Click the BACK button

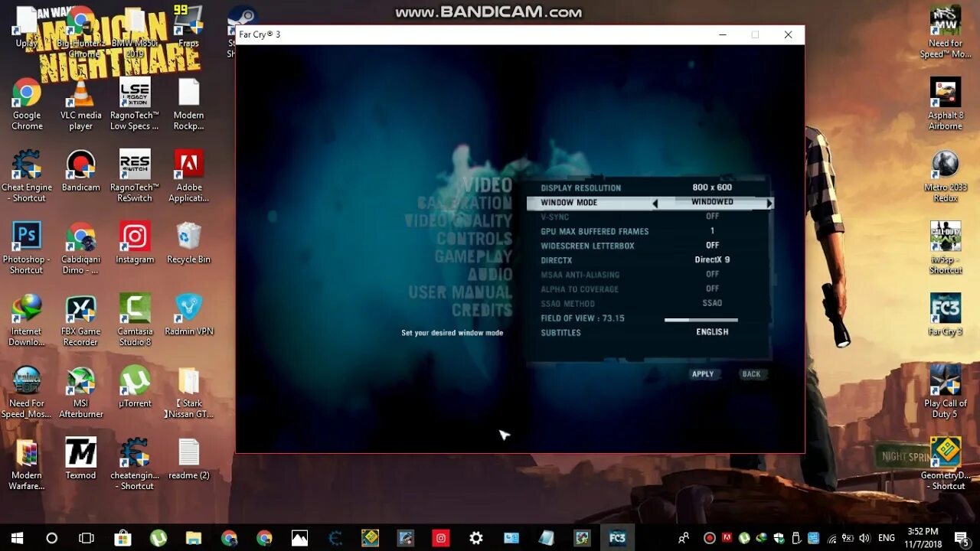(x=752, y=374)
